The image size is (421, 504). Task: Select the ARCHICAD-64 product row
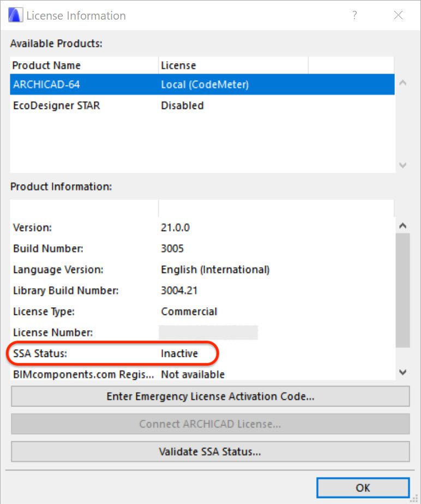click(202, 84)
